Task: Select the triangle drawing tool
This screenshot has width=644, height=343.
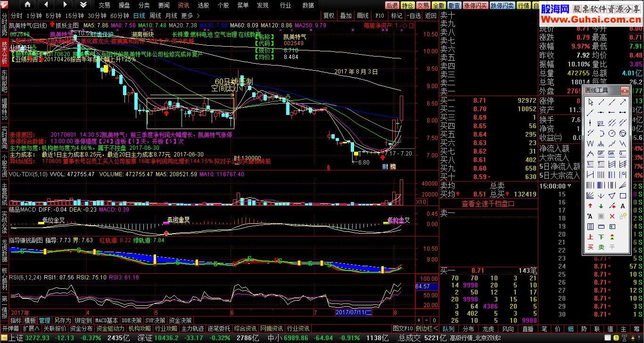Action: (612, 195)
